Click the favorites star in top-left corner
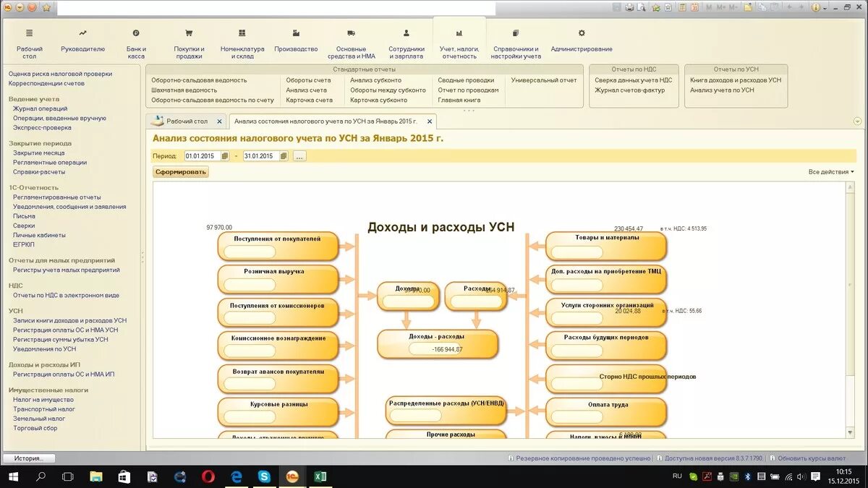 [46, 7]
